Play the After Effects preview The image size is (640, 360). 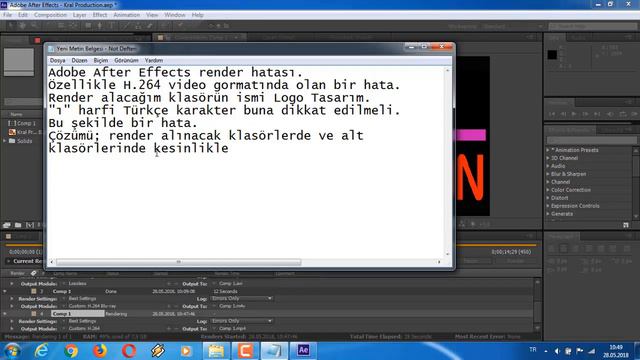coord(574,114)
